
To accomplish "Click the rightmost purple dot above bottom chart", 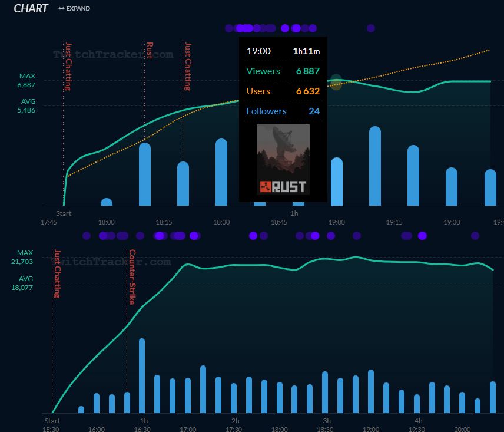I will coord(475,236).
